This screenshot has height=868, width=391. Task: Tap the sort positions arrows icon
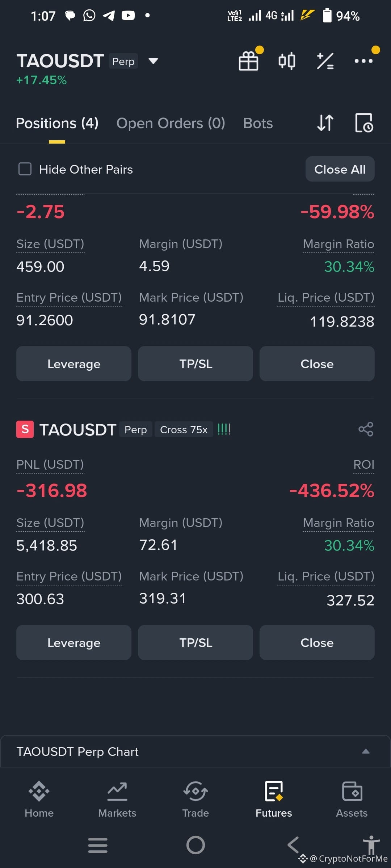click(x=325, y=123)
